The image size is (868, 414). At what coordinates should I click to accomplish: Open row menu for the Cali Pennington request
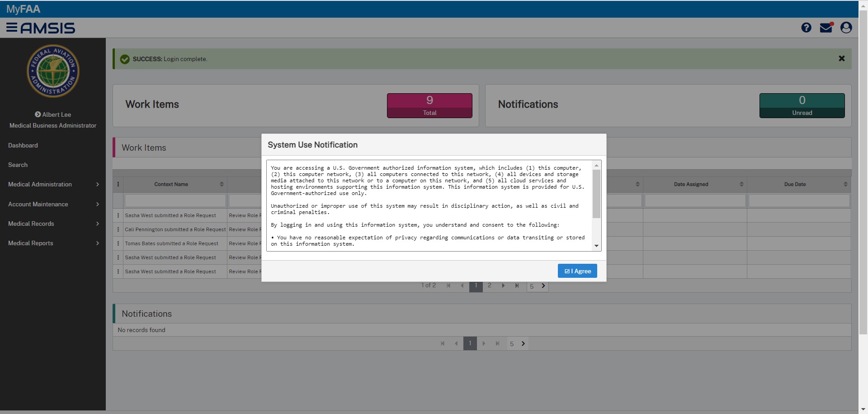pos(118,229)
